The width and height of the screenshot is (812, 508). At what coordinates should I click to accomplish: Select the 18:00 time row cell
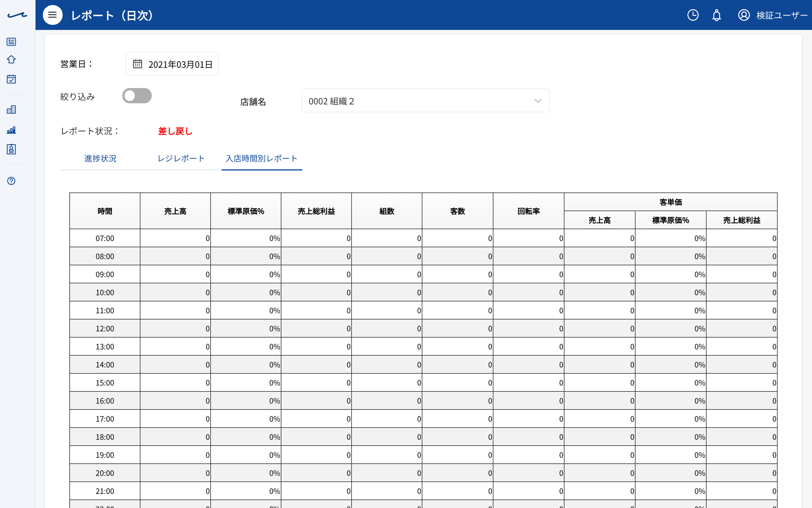(x=105, y=437)
